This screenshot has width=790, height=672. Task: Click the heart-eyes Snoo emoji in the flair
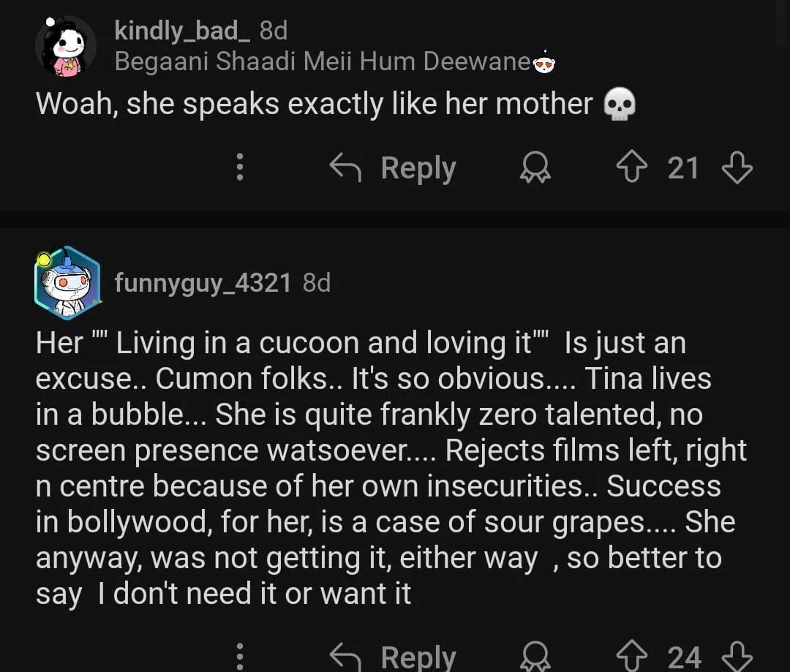click(x=544, y=64)
